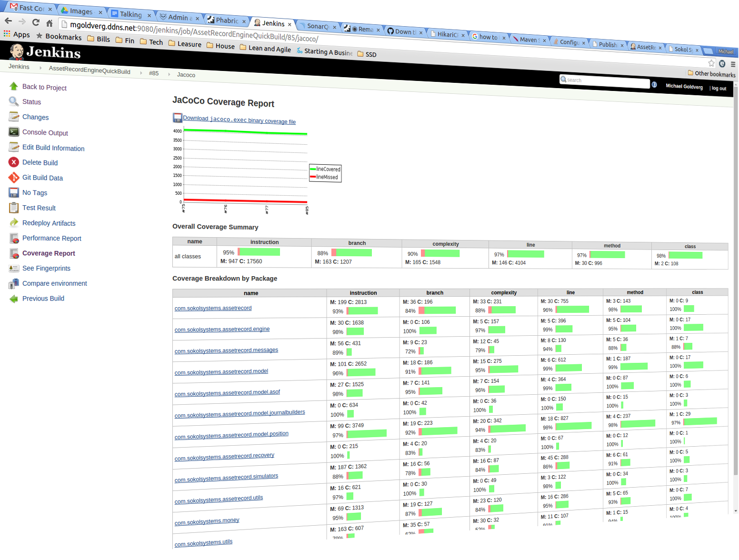Switch to the Maven tab
The width and height of the screenshot is (739, 560).
click(529, 40)
